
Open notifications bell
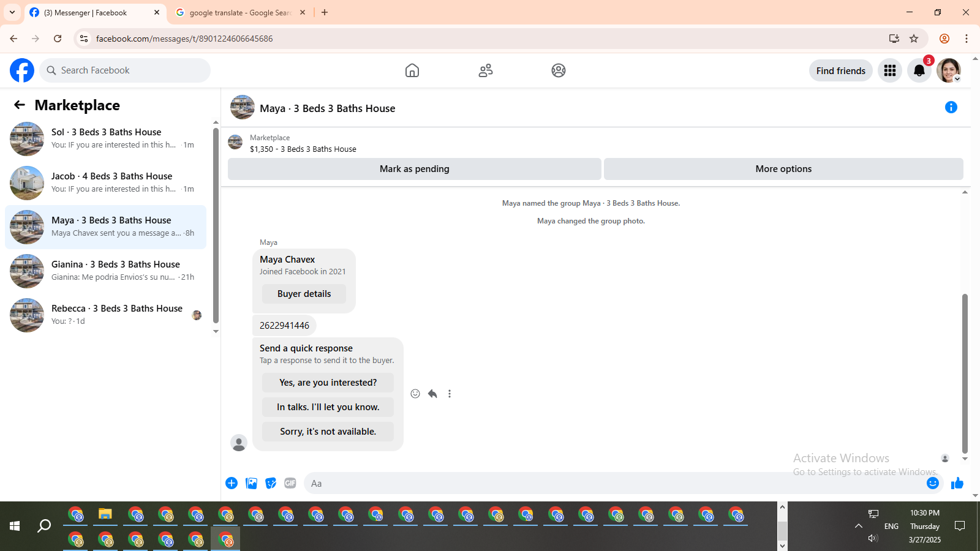coord(919,70)
